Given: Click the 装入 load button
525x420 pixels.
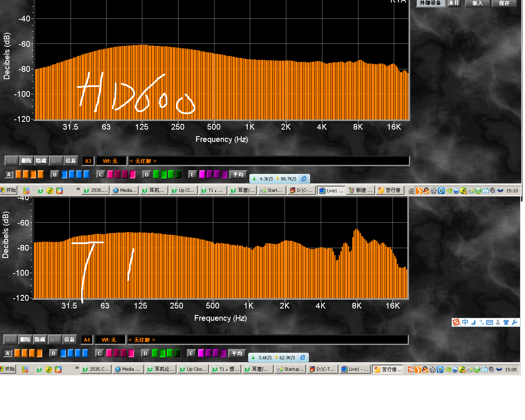Looking at the screenshot, I should tap(477, 3).
